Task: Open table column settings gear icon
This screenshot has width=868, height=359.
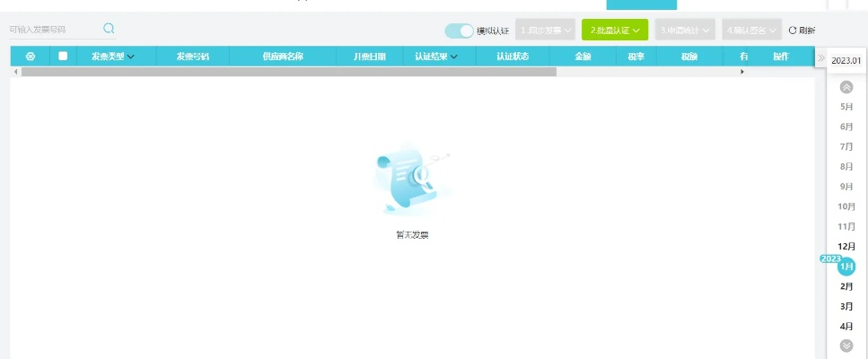Action: pos(30,57)
